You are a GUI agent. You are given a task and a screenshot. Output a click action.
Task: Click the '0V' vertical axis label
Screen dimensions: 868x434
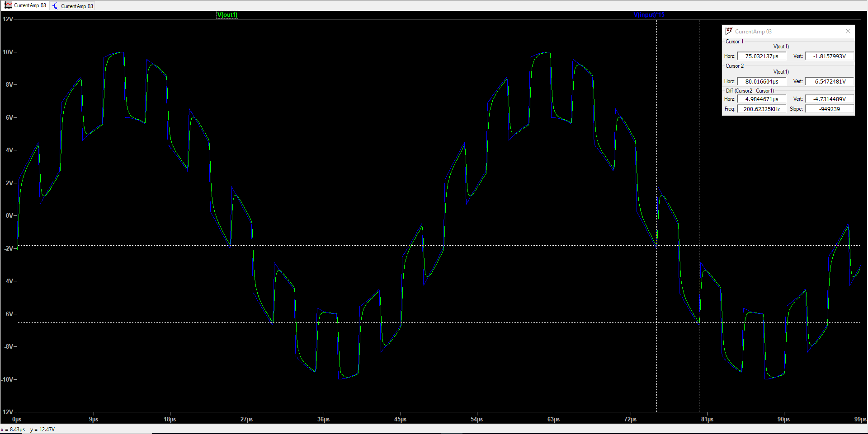point(9,215)
